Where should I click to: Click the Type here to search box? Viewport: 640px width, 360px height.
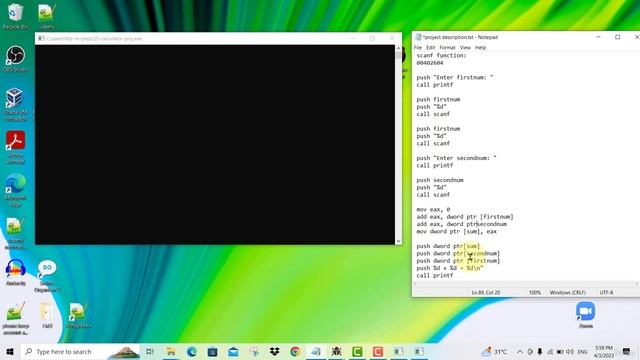(80, 351)
